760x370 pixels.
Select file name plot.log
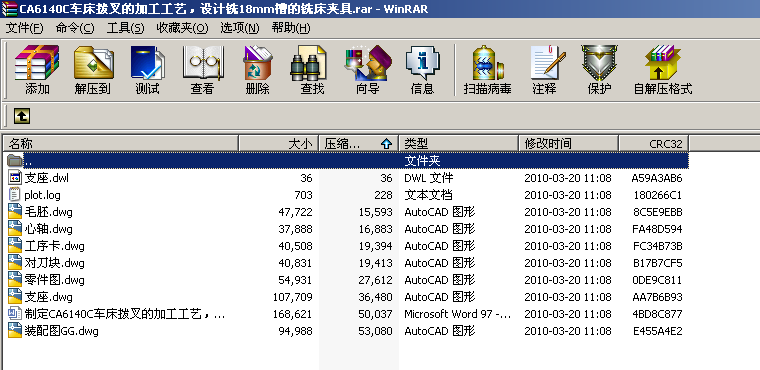coord(42,195)
